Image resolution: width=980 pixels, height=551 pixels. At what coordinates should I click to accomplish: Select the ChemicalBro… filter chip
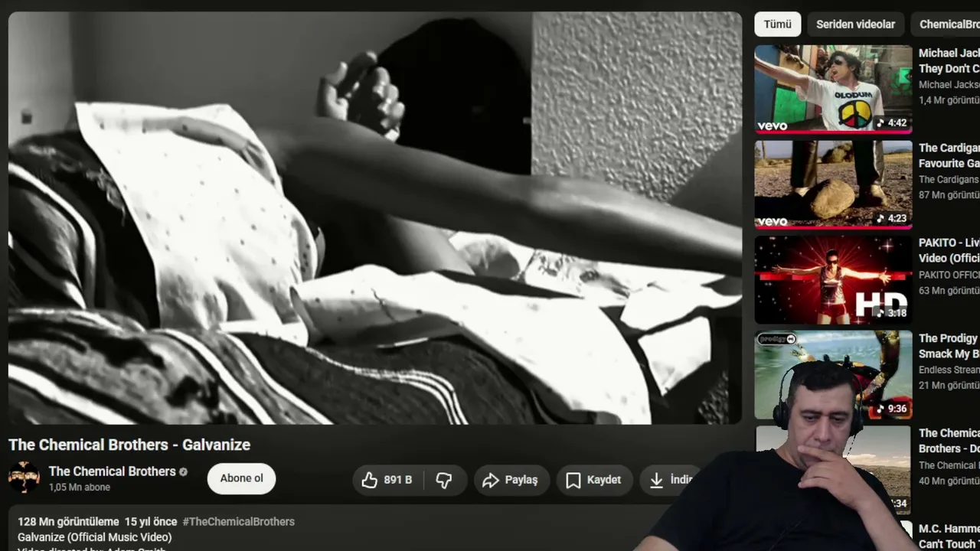[946, 24]
